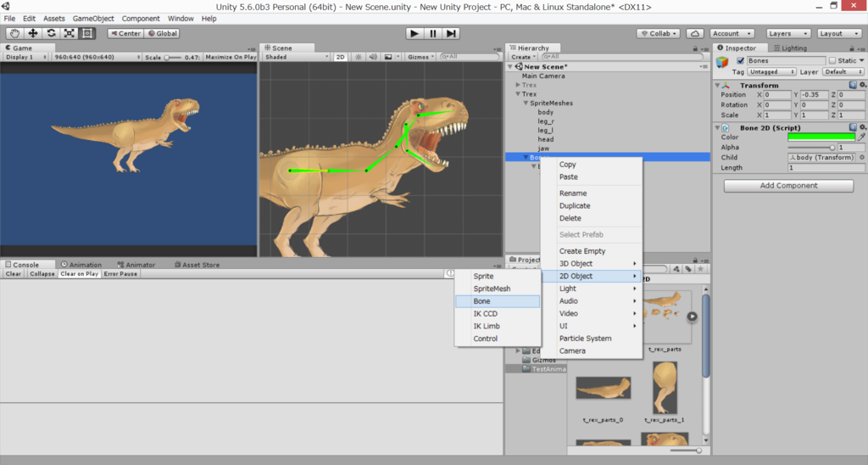Image resolution: width=868 pixels, height=465 pixels.
Task: Open the Account dropdown
Action: click(732, 33)
